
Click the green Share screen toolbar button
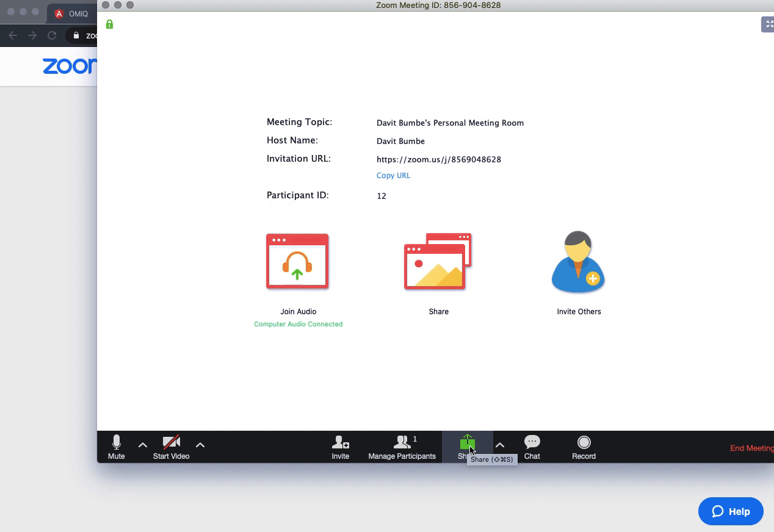point(467,447)
